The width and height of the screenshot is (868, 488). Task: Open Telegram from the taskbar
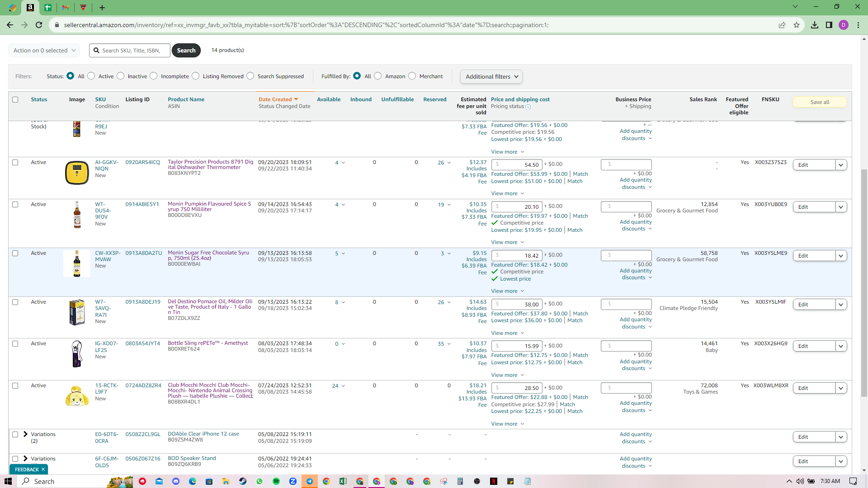coord(310,481)
